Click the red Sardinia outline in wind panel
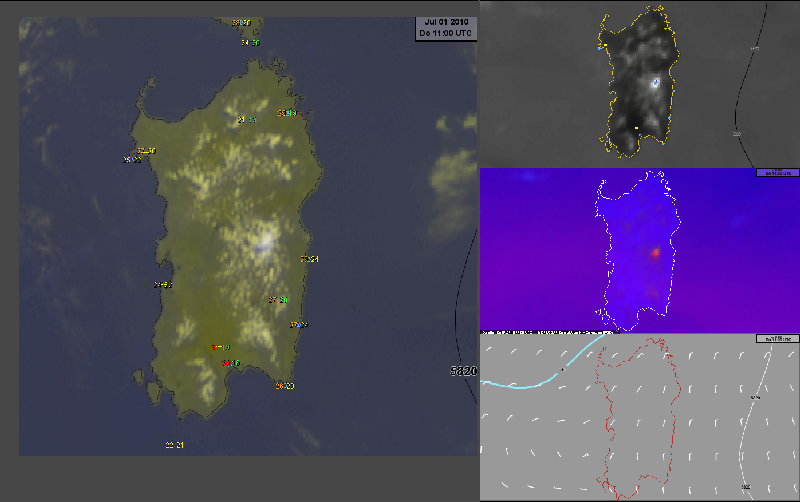The image size is (800, 502). 602,420
